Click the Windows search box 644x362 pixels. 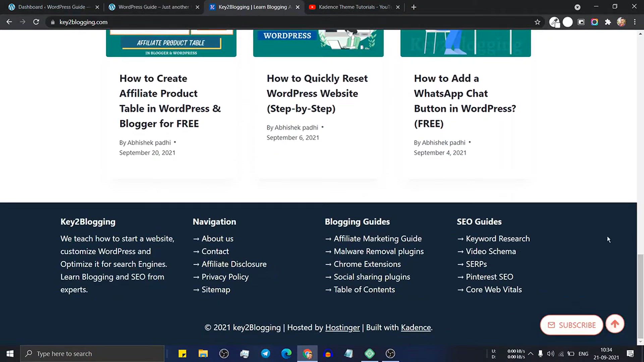point(92,354)
